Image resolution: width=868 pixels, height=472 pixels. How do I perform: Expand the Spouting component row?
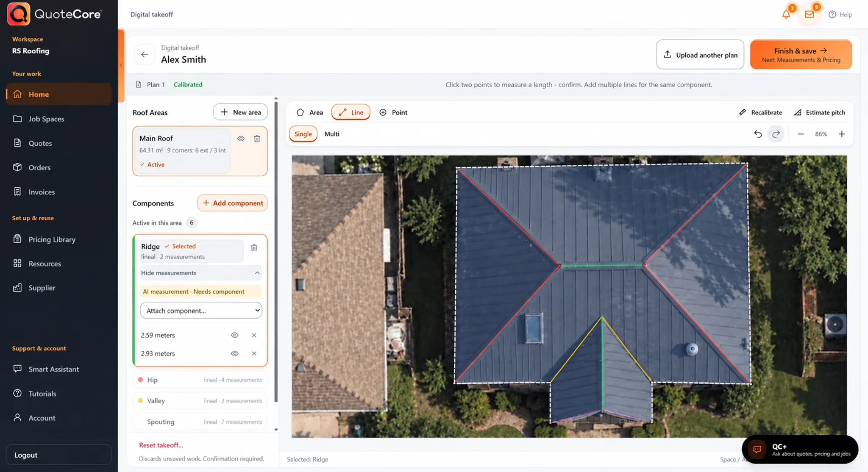click(200, 422)
